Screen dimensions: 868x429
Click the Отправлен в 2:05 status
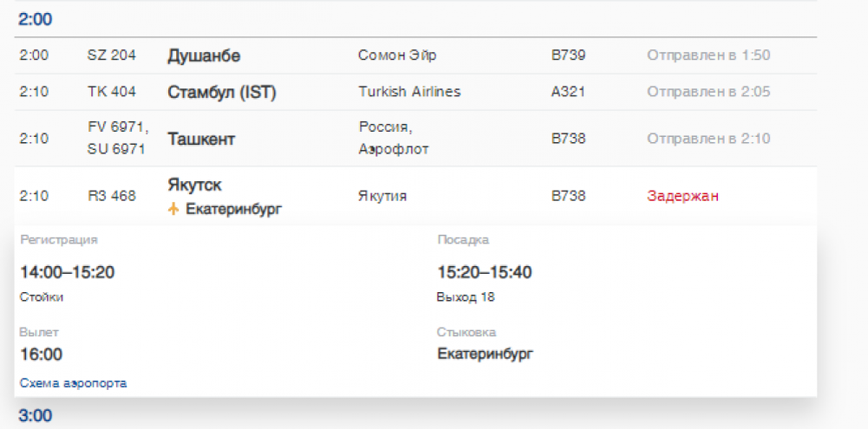708,91
